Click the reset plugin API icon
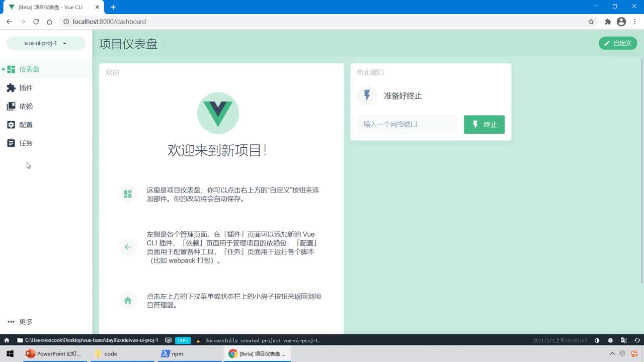This screenshot has height=362, width=644. (x=637, y=340)
